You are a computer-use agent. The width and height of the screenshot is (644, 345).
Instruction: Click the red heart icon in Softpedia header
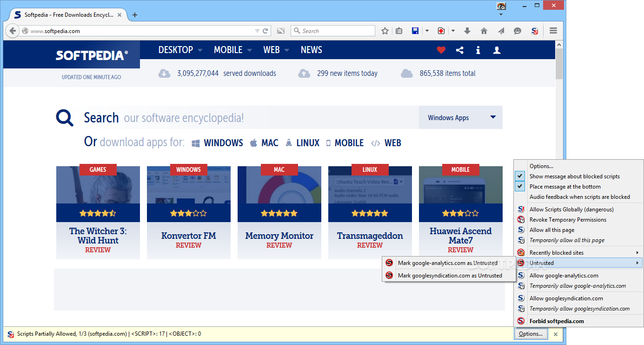point(441,50)
